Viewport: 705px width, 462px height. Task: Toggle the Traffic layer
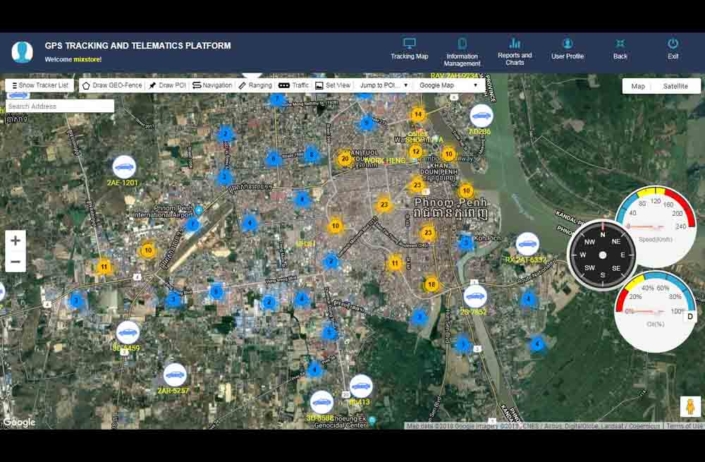pyautogui.click(x=294, y=86)
